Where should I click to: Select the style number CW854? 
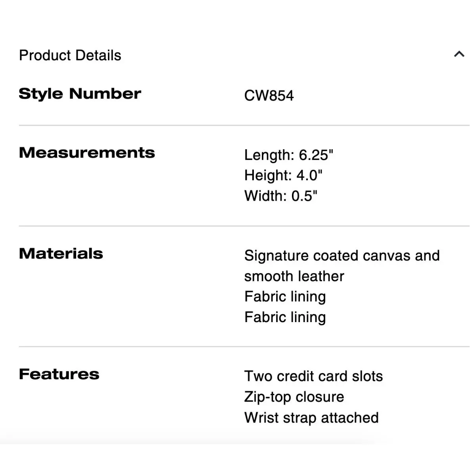click(x=269, y=96)
